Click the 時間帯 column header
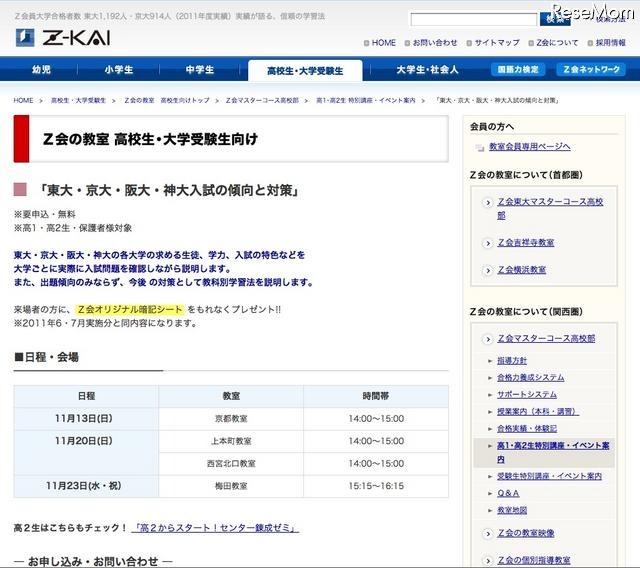 tap(376, 396)
